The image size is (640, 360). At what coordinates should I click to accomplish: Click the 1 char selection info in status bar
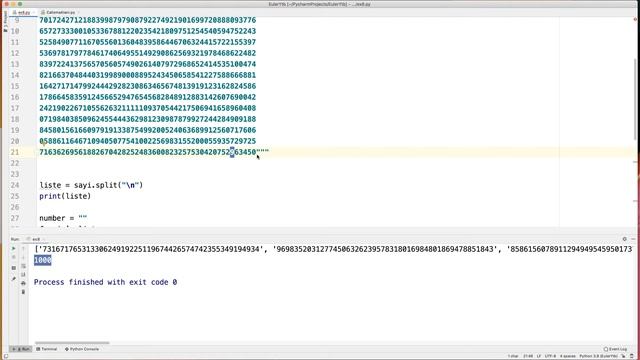click(513, 356)
